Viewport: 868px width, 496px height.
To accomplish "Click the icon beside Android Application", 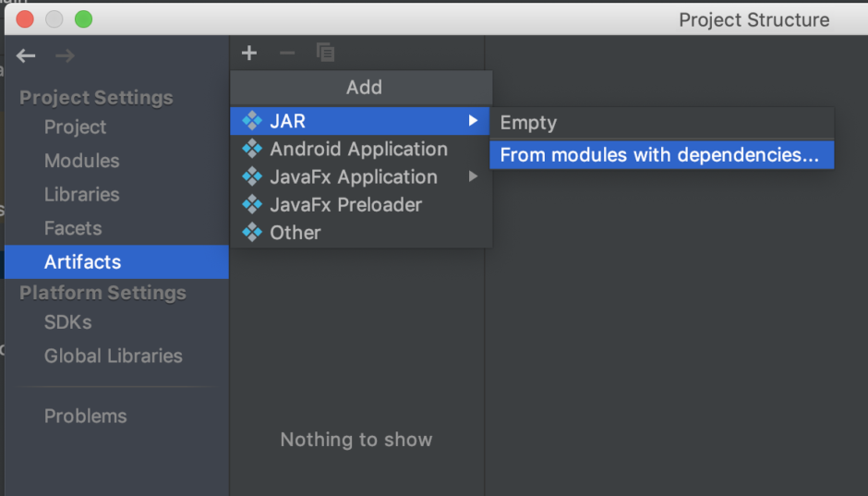I will (x=252, y=149).
